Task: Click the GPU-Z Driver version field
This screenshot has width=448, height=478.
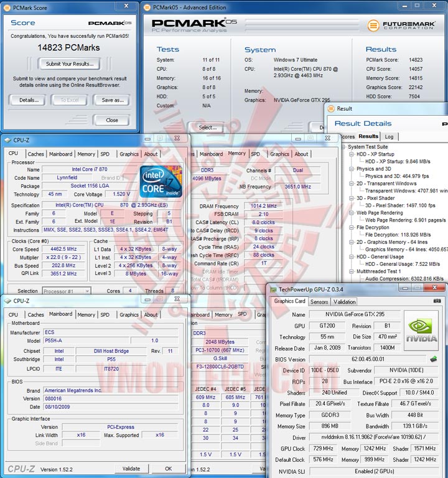Action: tap(374, 437)
